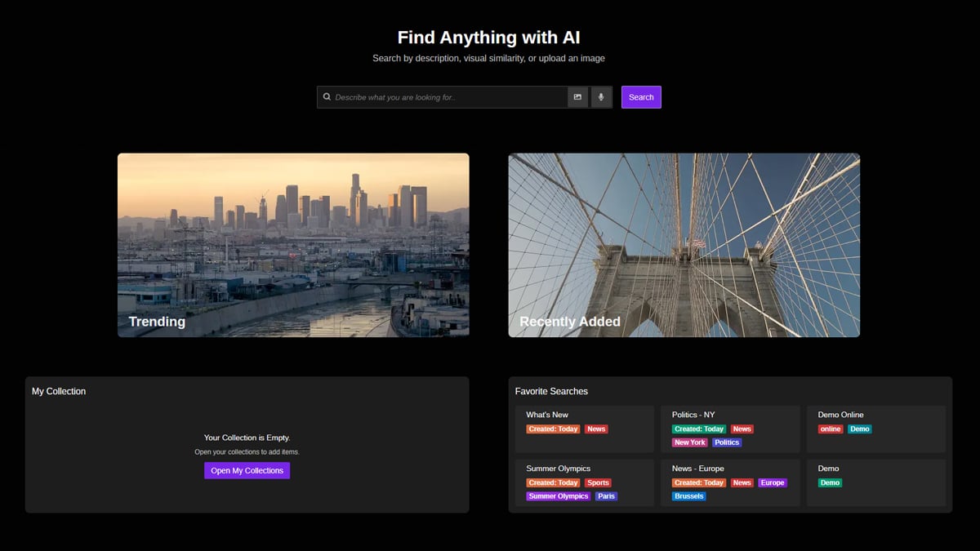Click Open My Collections button
The image size is (980, 551).
(x=247, y=470)
